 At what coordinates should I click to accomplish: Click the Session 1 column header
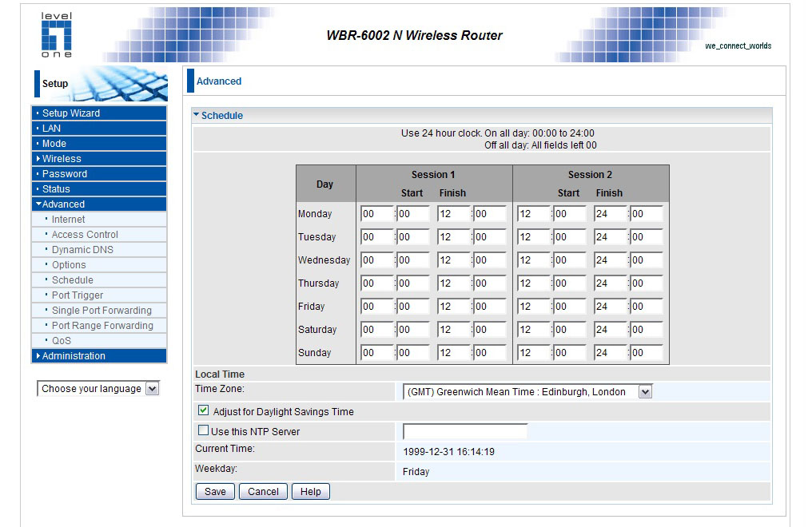pos(433,175)
